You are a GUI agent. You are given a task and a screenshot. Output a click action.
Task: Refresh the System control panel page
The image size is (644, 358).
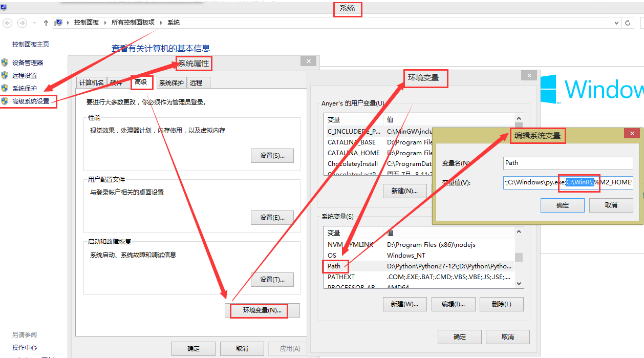[x=628, y=23]
